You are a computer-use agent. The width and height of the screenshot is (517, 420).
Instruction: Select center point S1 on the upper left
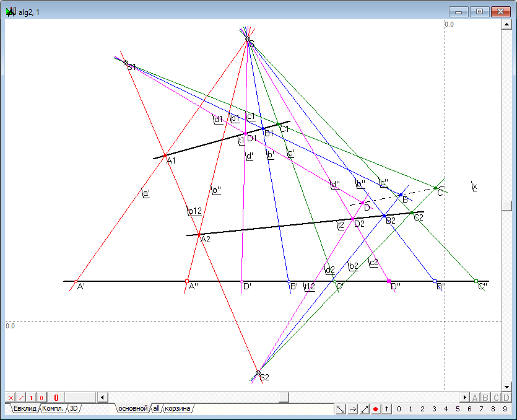(126, 63)
